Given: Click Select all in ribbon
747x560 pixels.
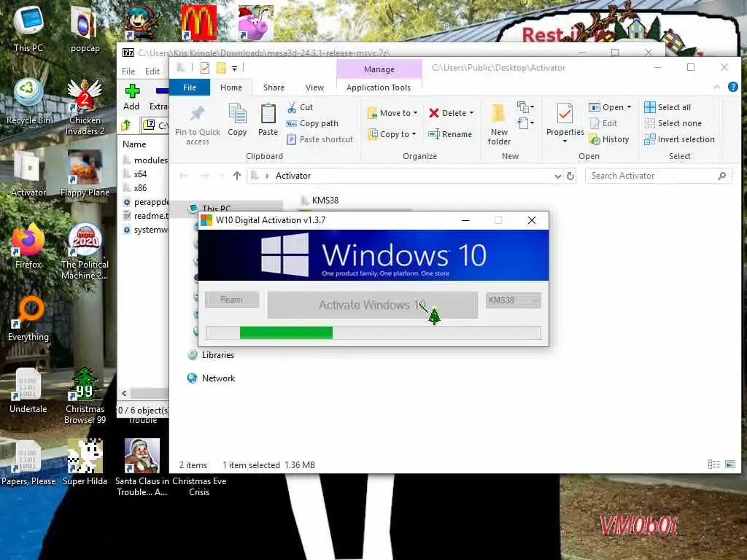Looking at the screenshot, I should [667, 107].
